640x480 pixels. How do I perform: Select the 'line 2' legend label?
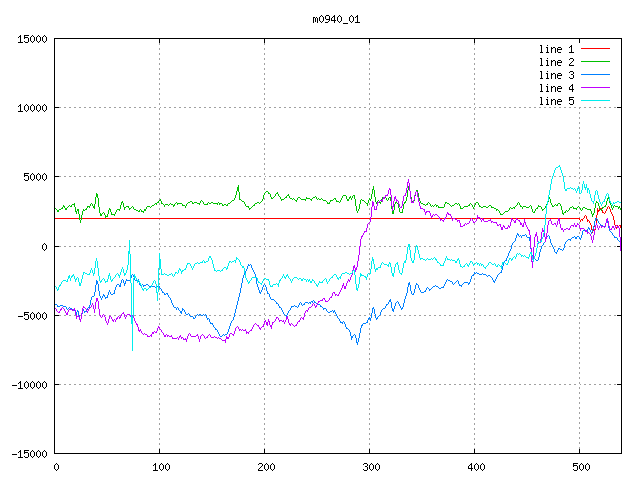(x=556, y=62)
